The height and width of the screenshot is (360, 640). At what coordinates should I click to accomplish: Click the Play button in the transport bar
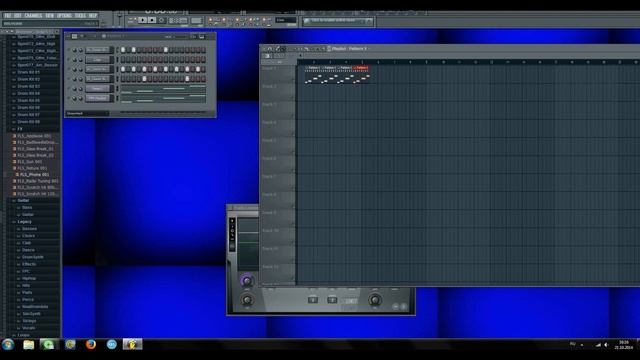click(142, 20)
